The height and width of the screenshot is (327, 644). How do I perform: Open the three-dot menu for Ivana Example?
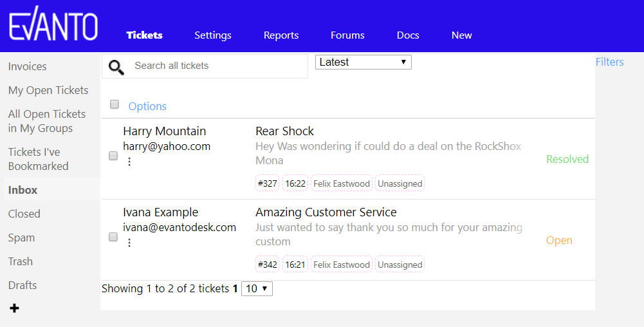coord(129,243)
